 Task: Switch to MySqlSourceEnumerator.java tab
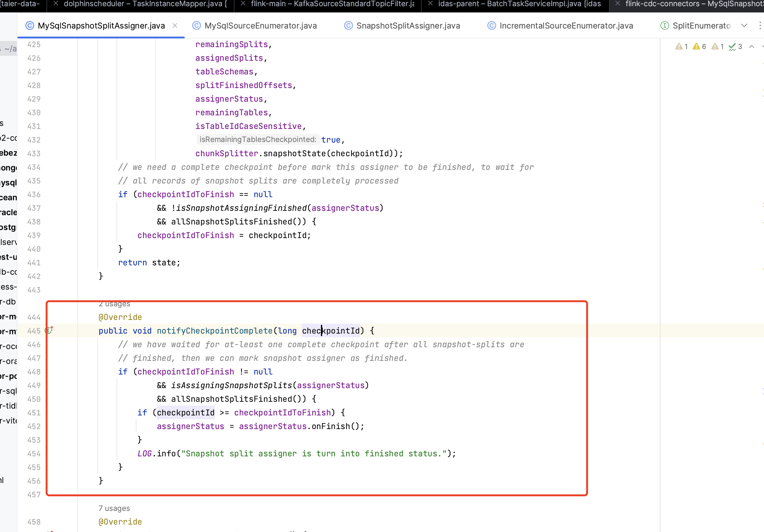click(x=255, y=26)
